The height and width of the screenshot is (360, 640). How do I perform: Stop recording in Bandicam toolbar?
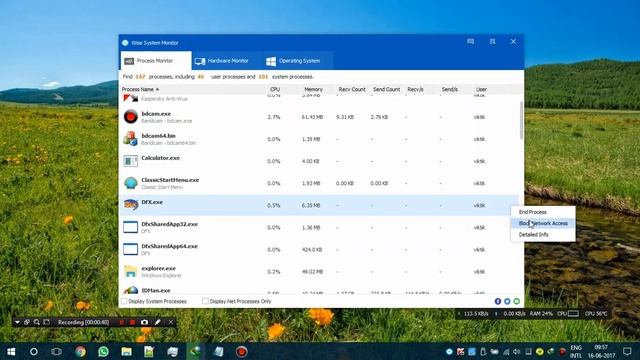(x=132, y=322)
